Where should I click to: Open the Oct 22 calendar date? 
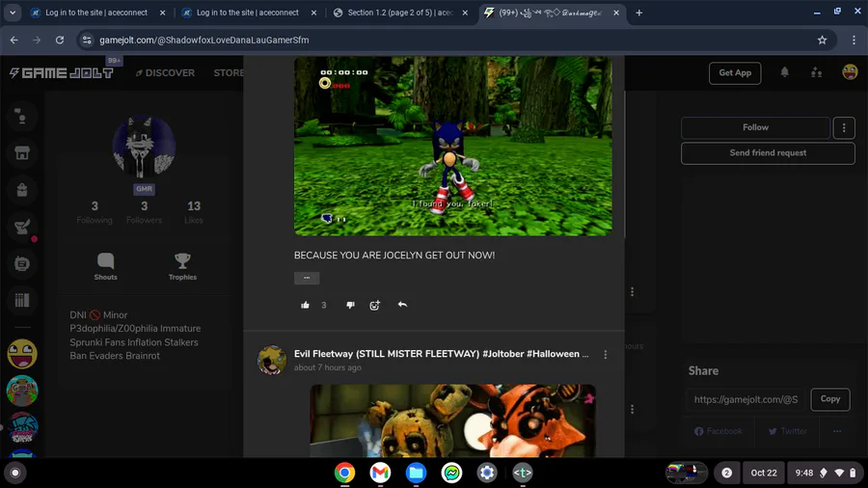[x=764, y=474]
